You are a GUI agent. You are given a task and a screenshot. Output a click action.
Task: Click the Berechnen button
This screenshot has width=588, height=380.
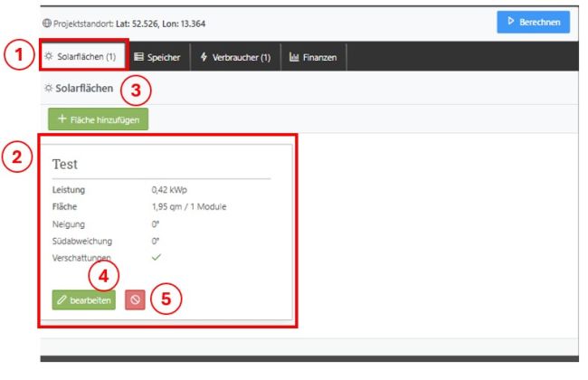[x=533, y=22]
